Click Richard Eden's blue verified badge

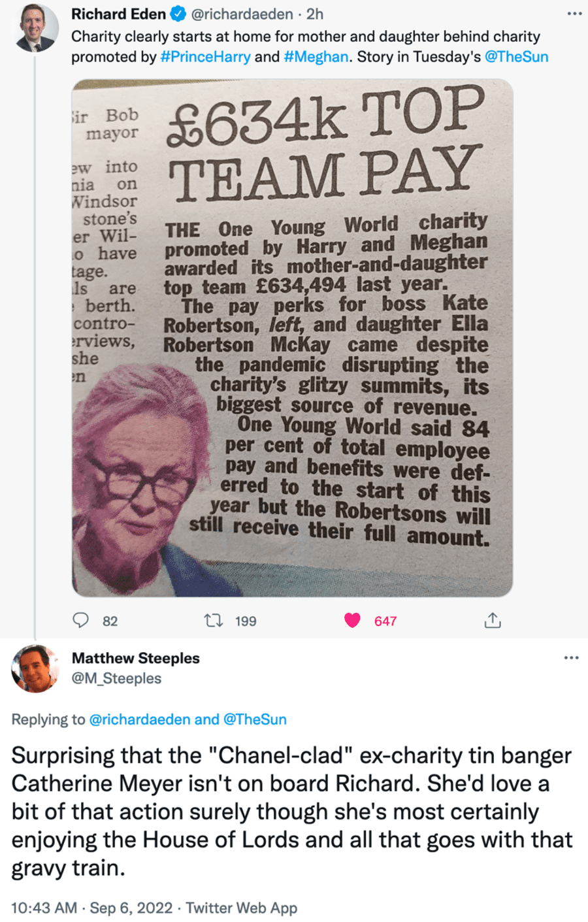[178, 14]
